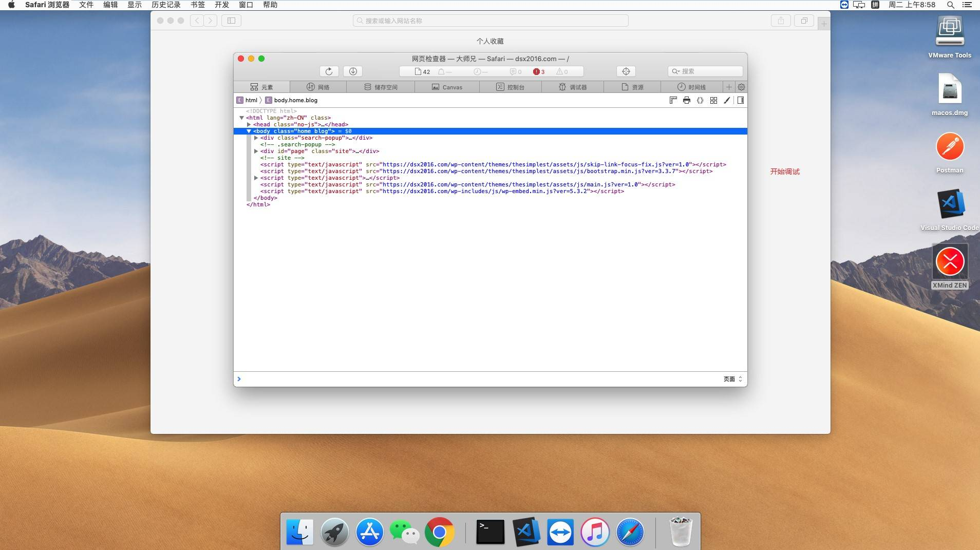Open Terminal from the Dock
The image size is (980, 550).
[x=490, y=532]
